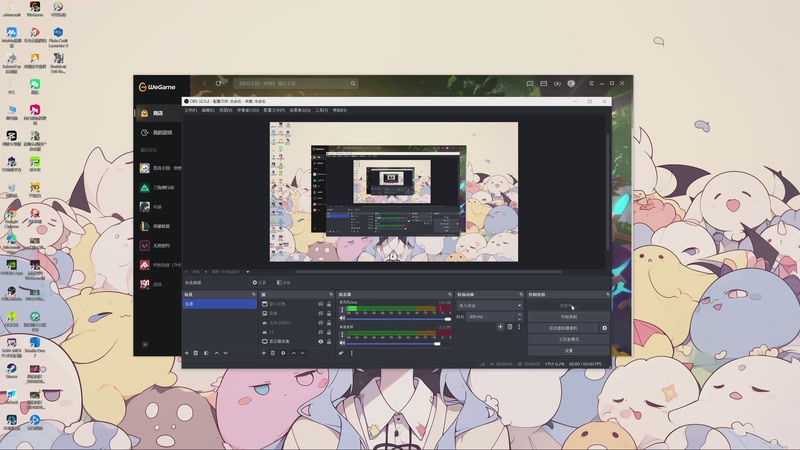
Task: Refresh the WeGame store page
Action: click(x=218, y=83)
